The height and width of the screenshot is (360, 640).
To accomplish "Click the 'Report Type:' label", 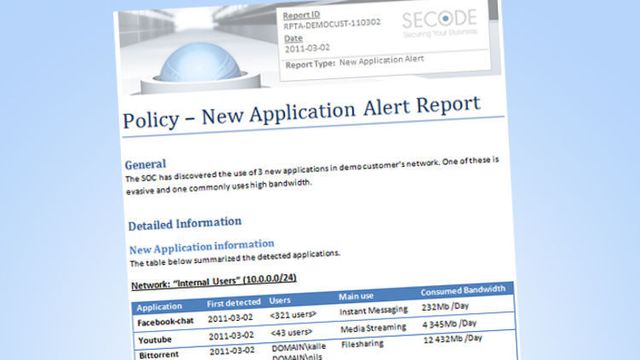I will 310,64.
